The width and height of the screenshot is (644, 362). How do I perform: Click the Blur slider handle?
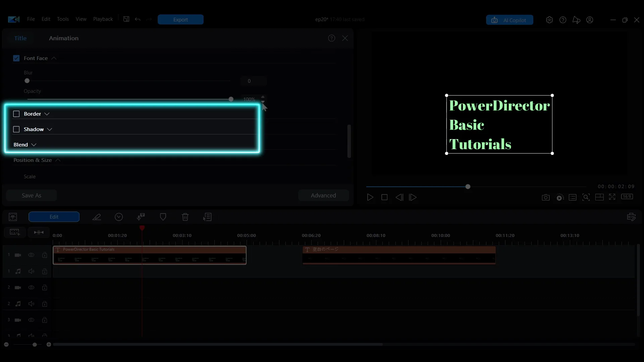tap(27, 81)
